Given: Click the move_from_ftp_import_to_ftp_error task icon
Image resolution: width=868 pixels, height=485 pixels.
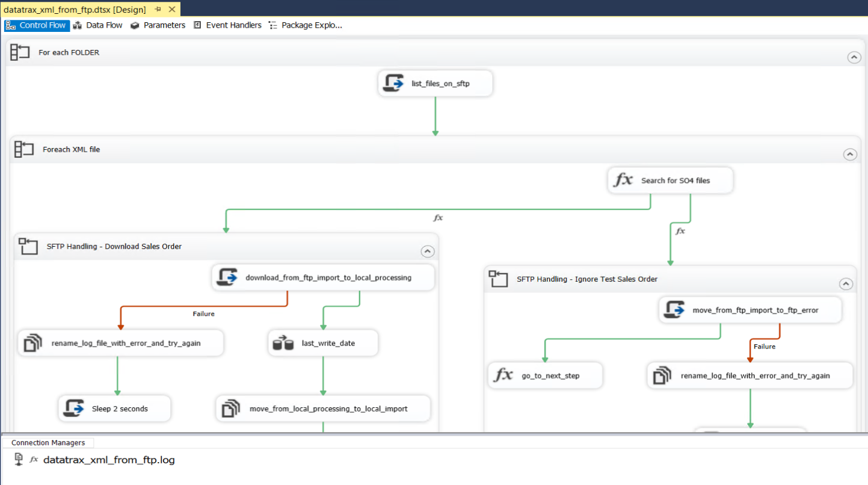Looking at the screenshot, I should (674, 309).
